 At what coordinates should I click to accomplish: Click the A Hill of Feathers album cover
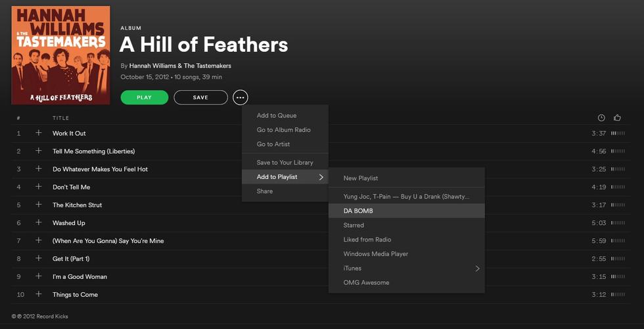(60, 55)
